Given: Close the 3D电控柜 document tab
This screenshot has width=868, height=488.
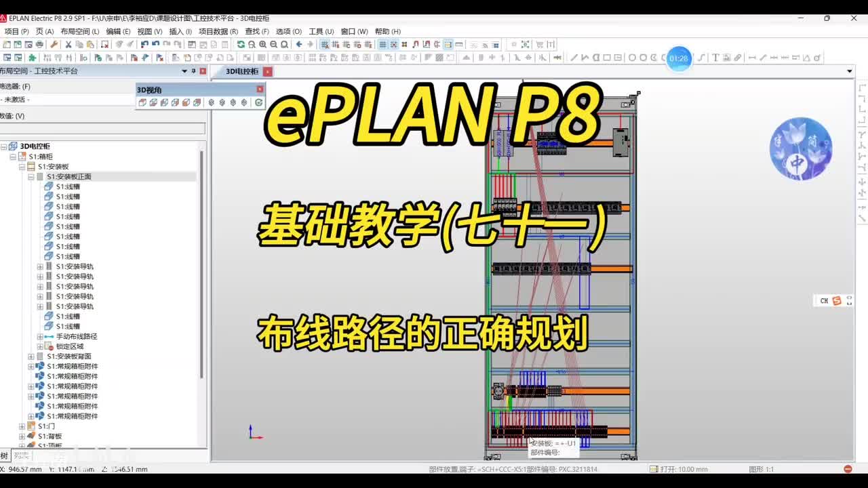Looking at the screenshot, I should pyautogui.click(x=268, y=71).
